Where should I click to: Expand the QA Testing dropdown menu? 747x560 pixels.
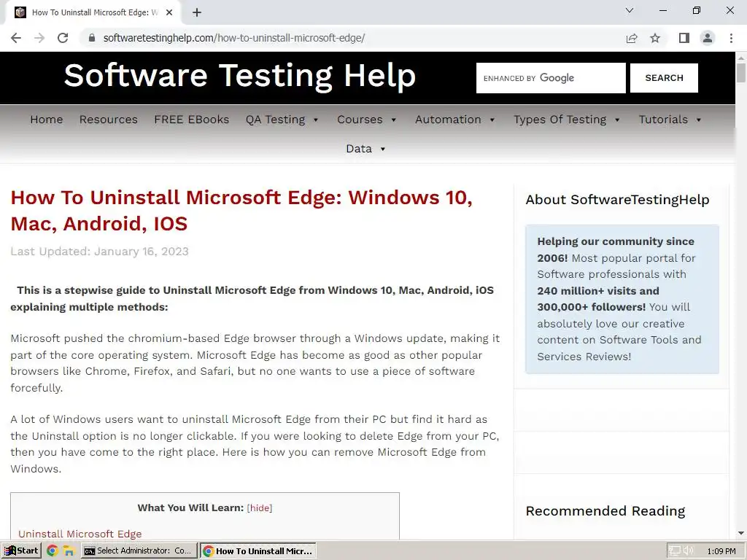coord(282,120)
